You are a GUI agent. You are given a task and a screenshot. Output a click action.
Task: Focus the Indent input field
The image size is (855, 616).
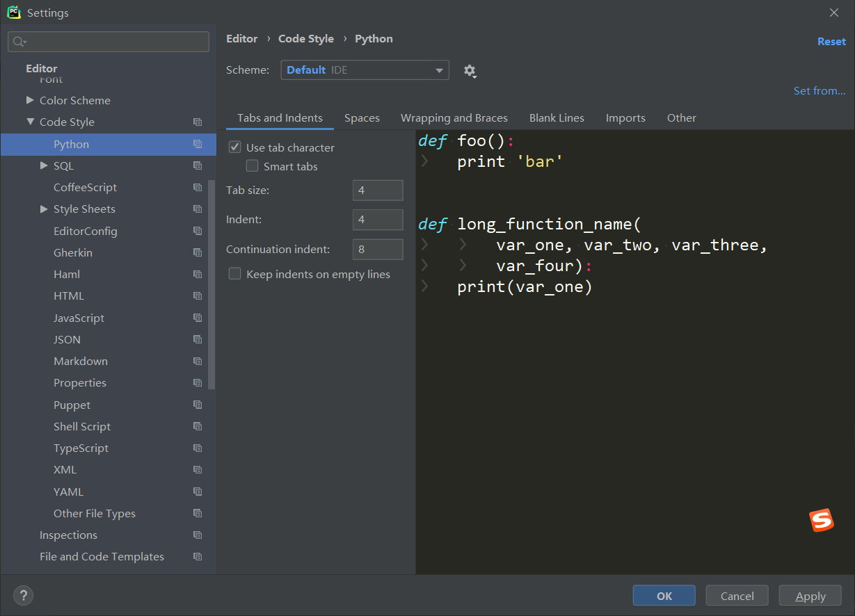[x=378, y=220]
